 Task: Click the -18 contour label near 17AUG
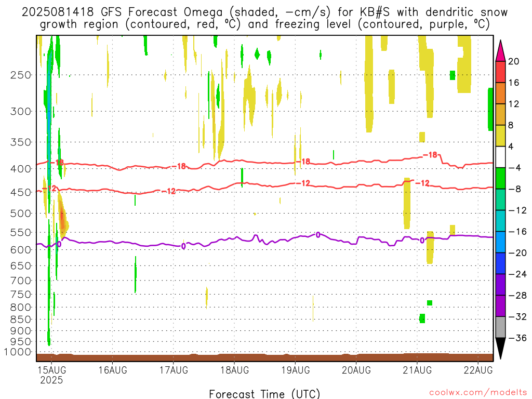(x=179, y=166)
